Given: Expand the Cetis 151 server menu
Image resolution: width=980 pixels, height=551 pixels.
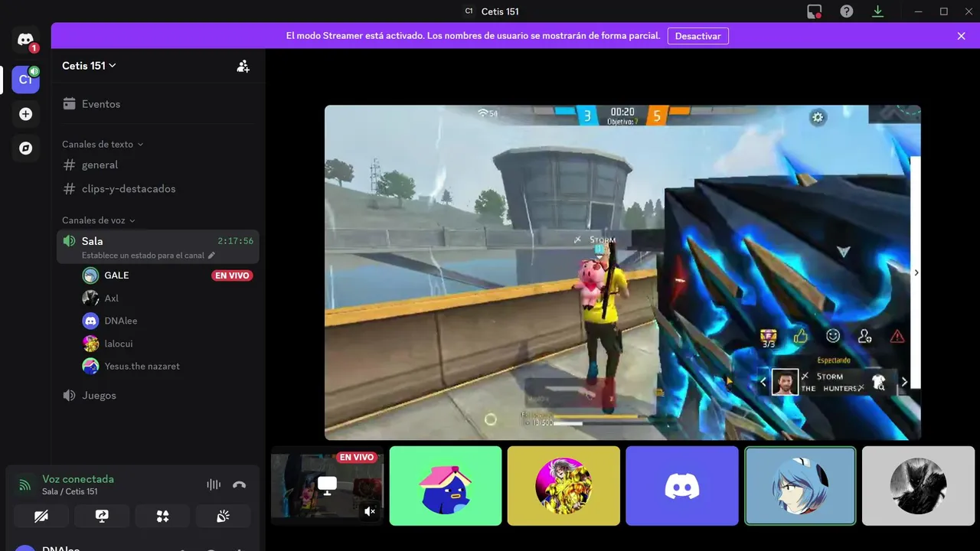Looking at the screenshot, I should click(89, 66).
